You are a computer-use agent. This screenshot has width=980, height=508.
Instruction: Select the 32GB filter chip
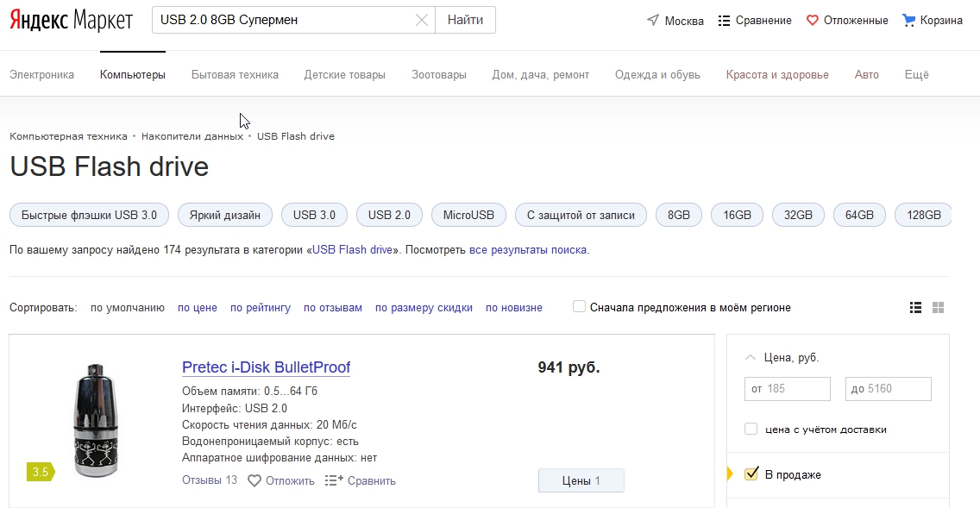(798, 215)
